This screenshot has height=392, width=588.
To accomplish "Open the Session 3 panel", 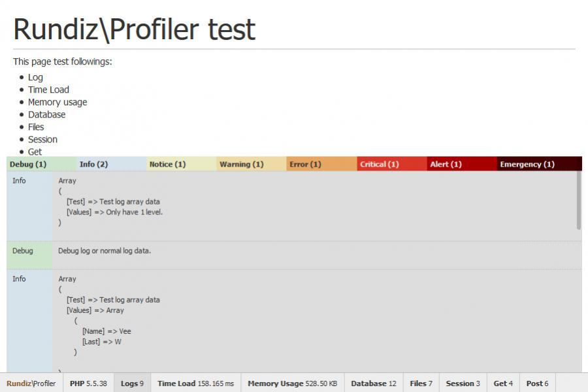I will tap(463, 383).
